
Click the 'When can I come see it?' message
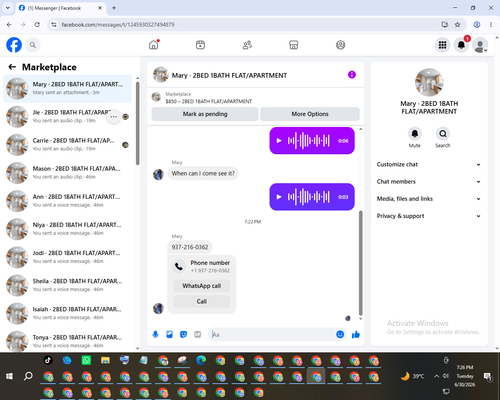[x=203, y=173]
